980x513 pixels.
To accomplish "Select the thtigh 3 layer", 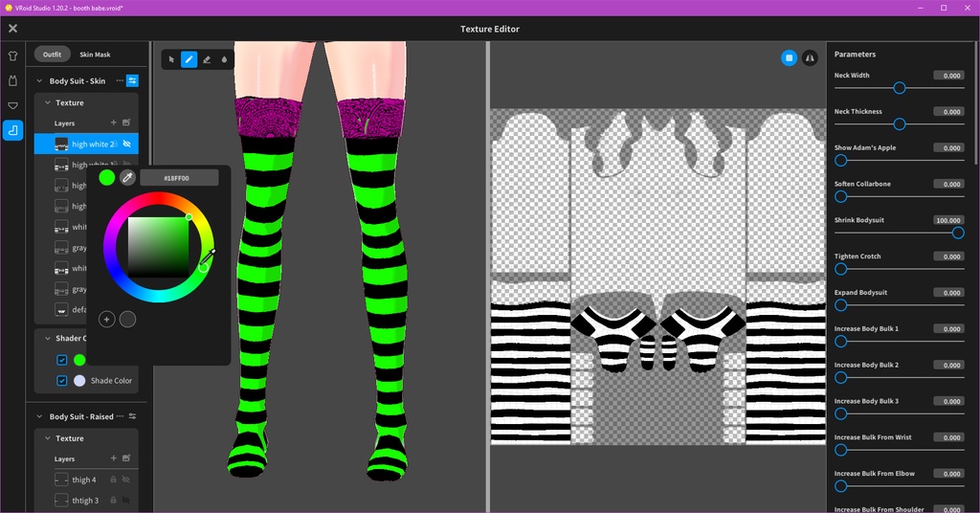I will pyautogui.click(x=86, y=500).
